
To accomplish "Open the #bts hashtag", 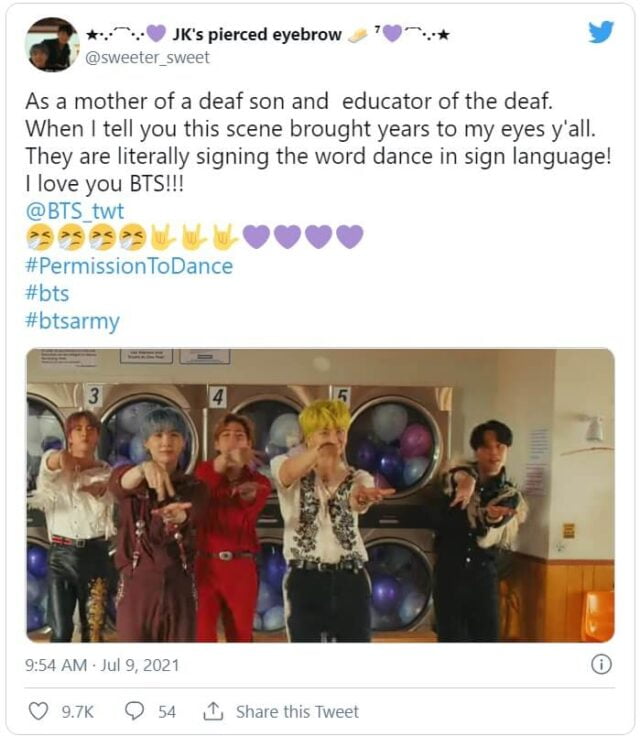I will coord(47,294).
